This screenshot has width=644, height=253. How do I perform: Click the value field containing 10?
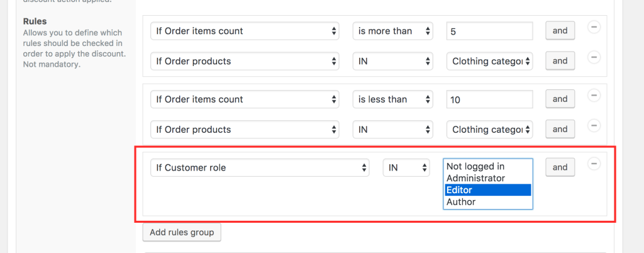pyautogui.click(x=489, y=99)
